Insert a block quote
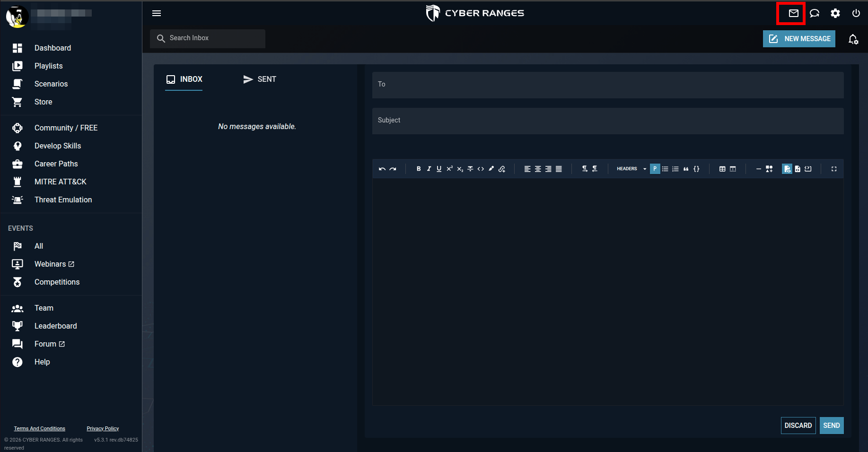 coord(686,169)
